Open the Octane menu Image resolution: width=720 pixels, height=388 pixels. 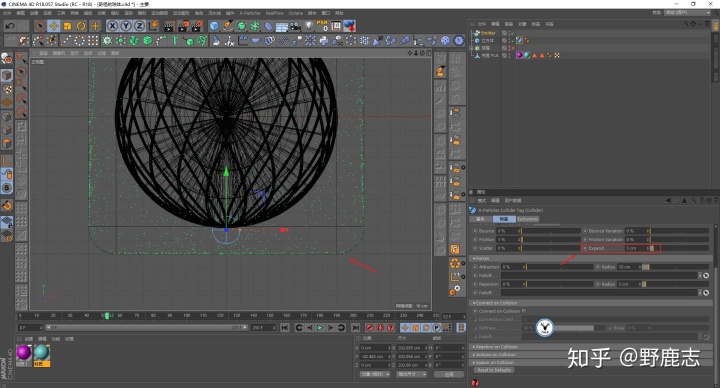[x=296, y=13]
